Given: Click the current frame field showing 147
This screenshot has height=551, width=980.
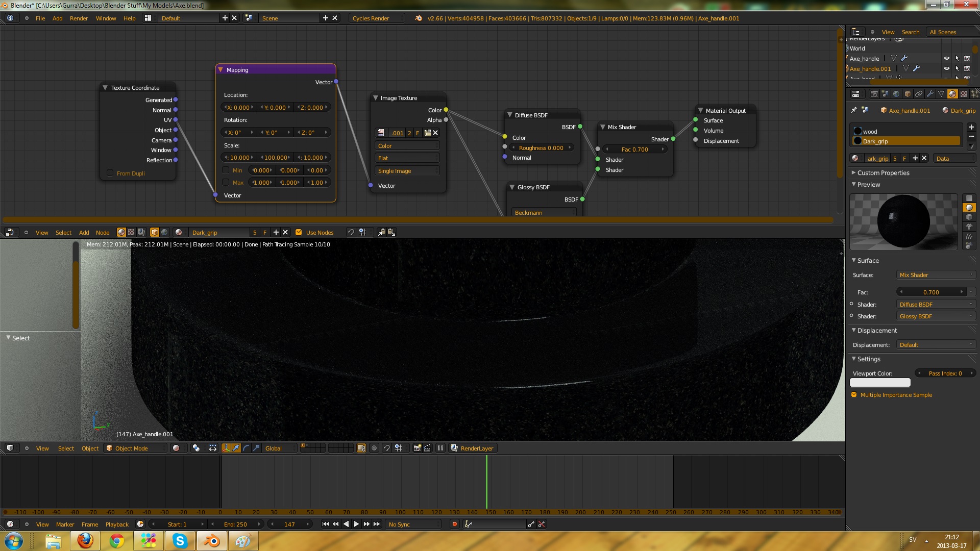Looking at the screenshot, I should pos(289,524).
